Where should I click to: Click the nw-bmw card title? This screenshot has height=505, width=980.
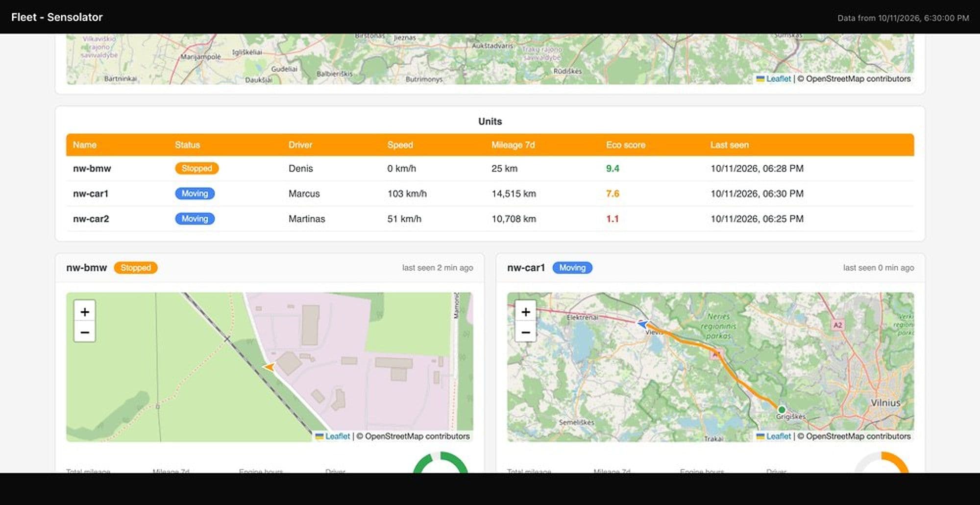[x=86, y=268]
